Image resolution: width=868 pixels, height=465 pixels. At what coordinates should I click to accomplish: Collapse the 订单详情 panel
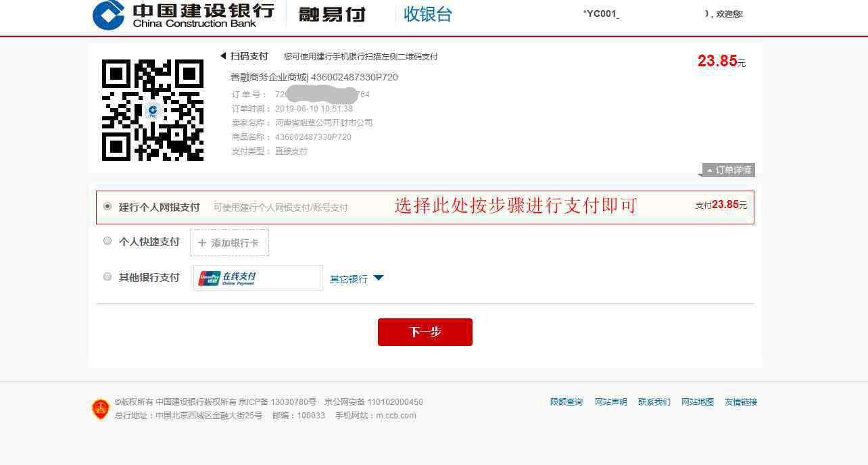(729, 170)
